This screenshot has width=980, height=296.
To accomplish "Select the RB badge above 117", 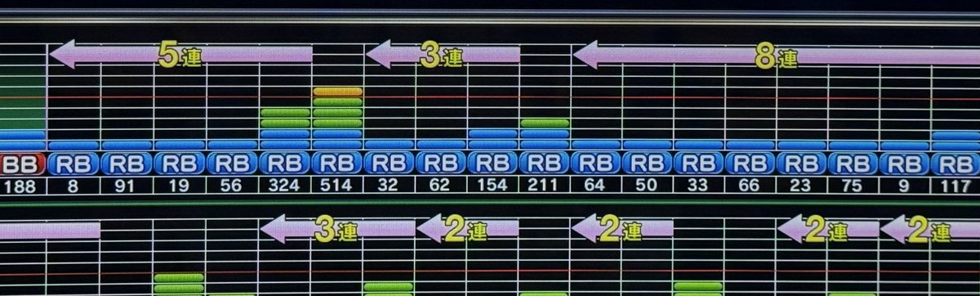I will click(x=955, y=164).
